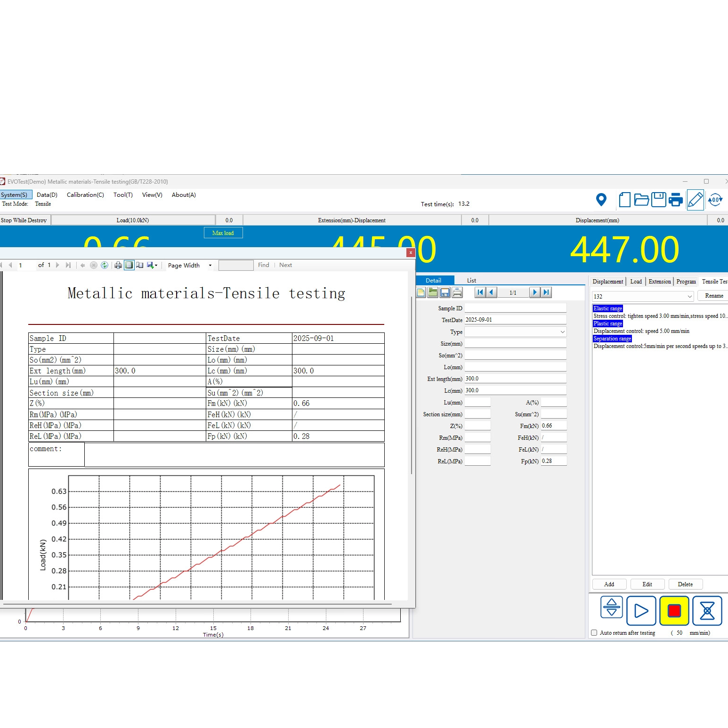Click the Add button

point(609,584)
